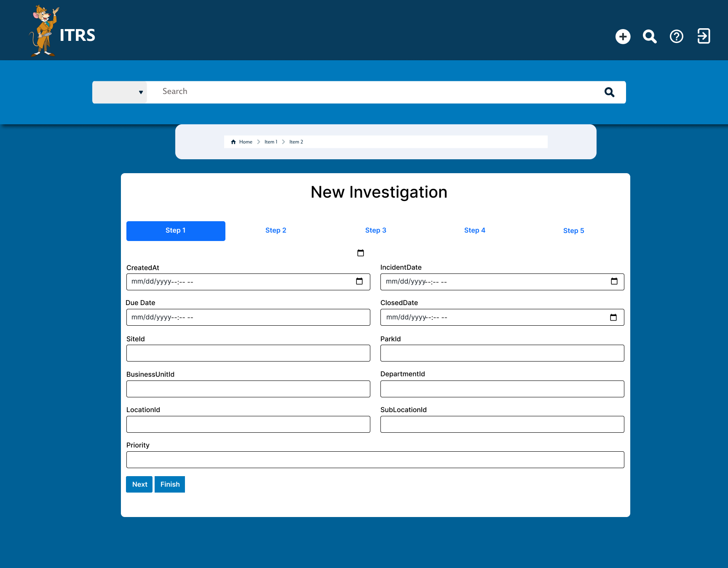The height and width of the screenshot is (568, 728).
Task: Open ClosedDate calendar picker icon
Action: pyautogui.click(x=613, y=317)
